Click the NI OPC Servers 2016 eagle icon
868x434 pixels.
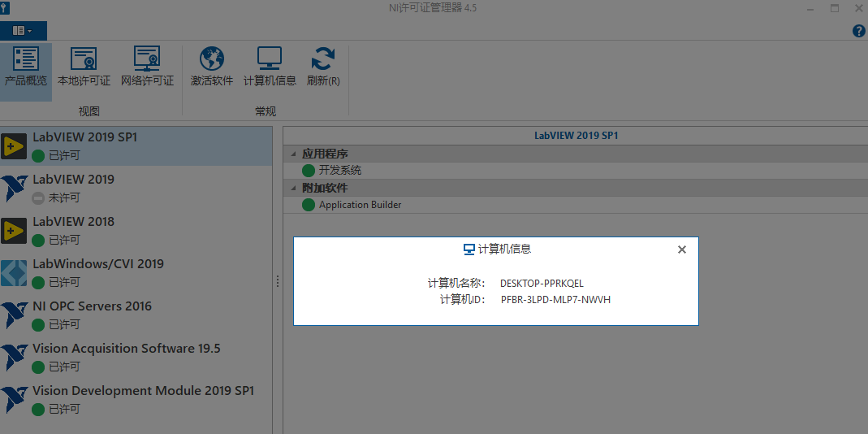[x=14, y=315]
